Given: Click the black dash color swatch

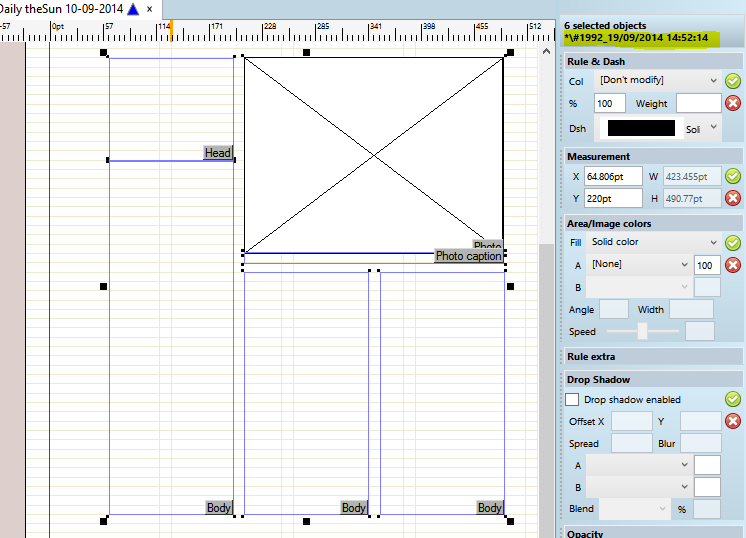Looking at the screenshot, I should 641,128.
